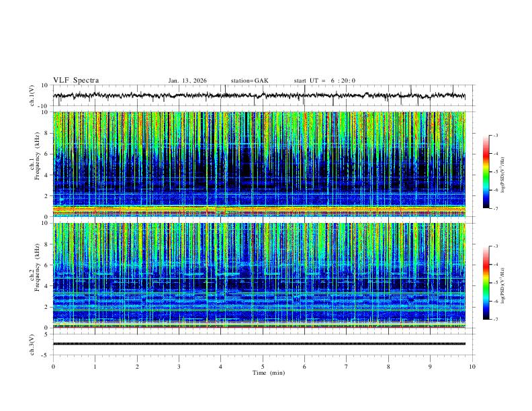The width and height of the screenshot is (532, 411).
Task: Click the "-10" tick on ch.1(V) axis
Action: 44,106
